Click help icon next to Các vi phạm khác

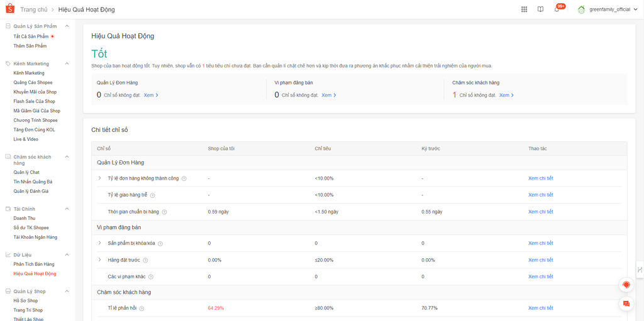(x=151, y=277)
